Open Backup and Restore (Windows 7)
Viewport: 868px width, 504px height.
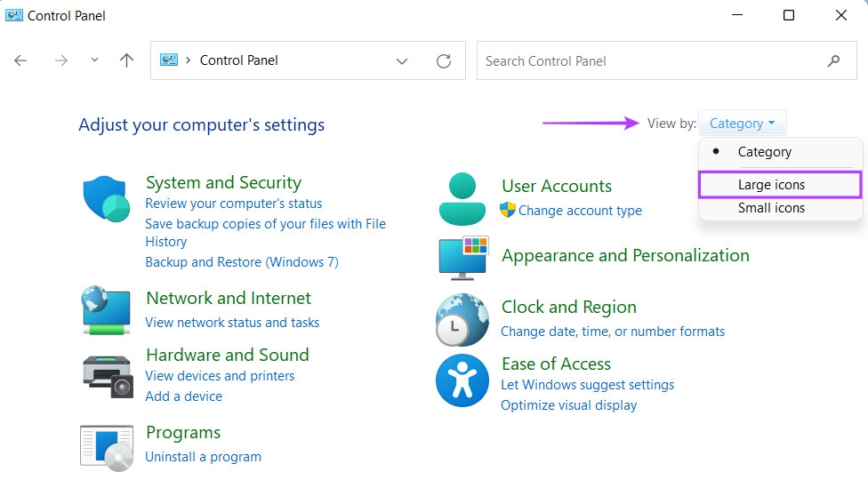pos(242,261)
